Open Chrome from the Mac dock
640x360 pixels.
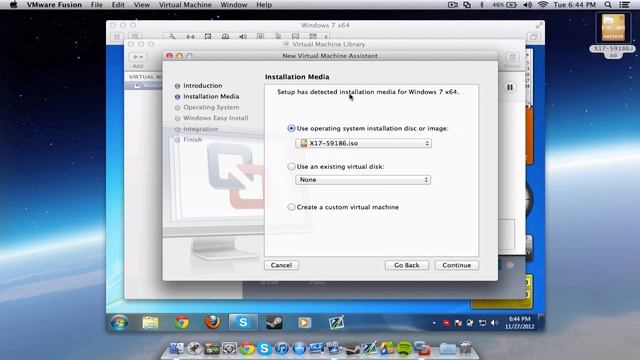pos(247,348)
